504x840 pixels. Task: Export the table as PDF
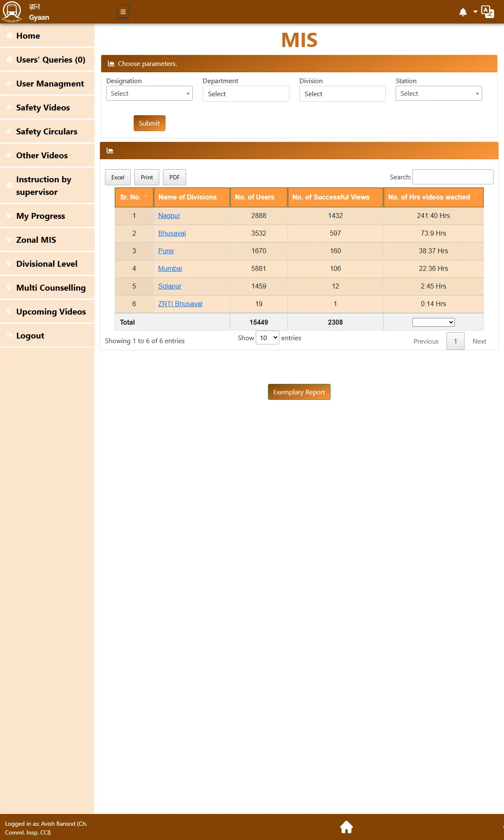pos(174,177)
